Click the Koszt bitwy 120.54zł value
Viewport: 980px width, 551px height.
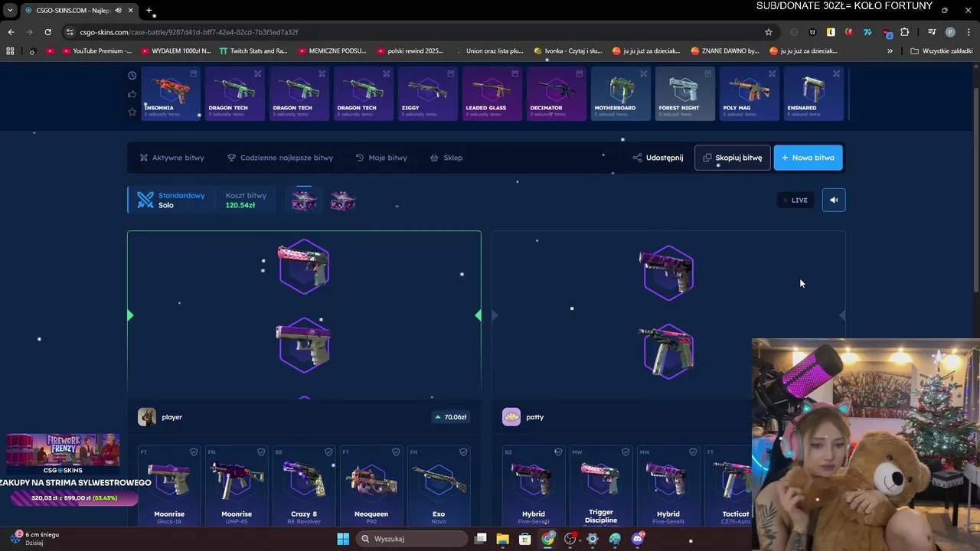(240, 205)
